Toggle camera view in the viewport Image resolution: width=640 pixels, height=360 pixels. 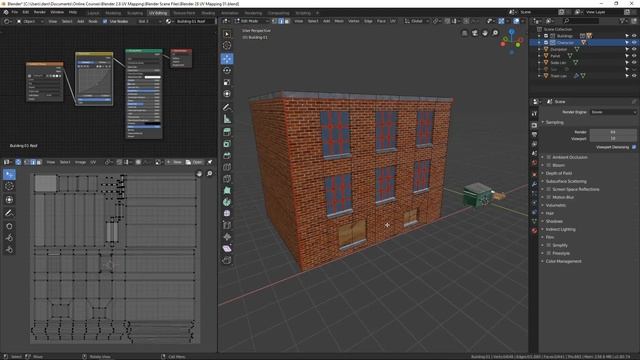pyautogui.click(x=475, y=33)
